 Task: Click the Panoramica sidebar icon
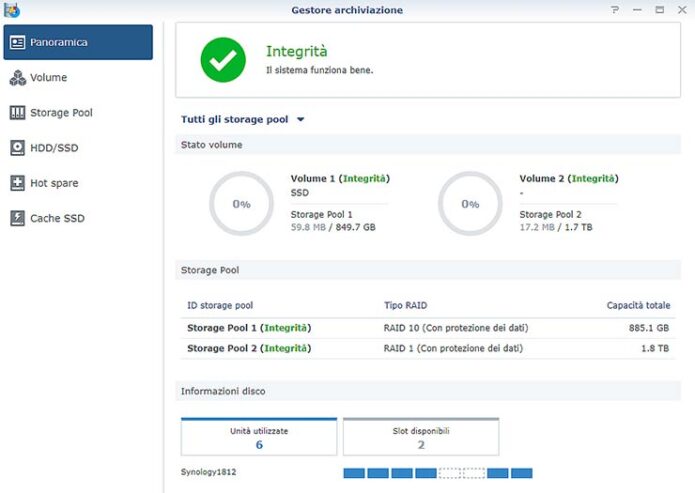(x=17, y=43)
